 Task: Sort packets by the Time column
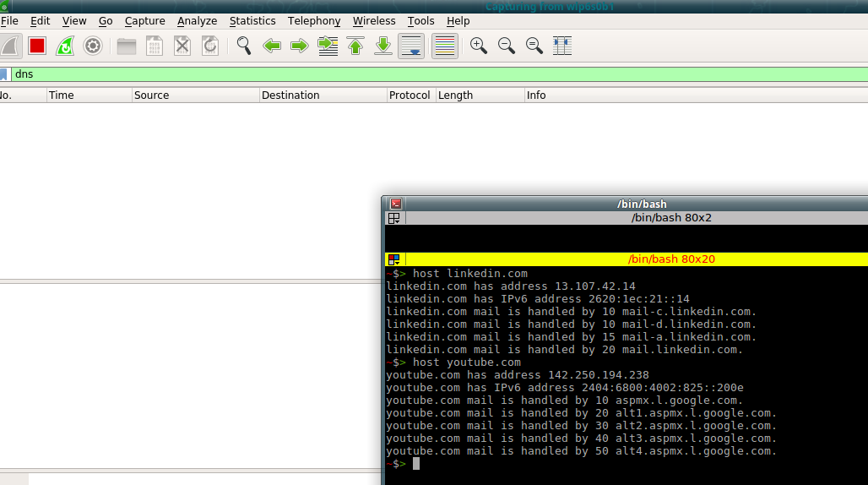(90, 95)
